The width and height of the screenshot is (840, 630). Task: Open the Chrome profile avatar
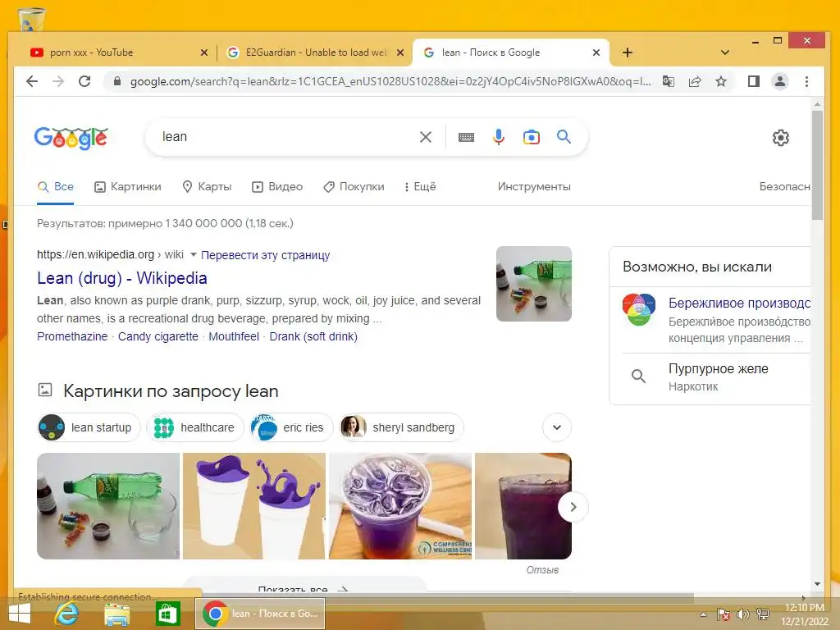(780, 81)
